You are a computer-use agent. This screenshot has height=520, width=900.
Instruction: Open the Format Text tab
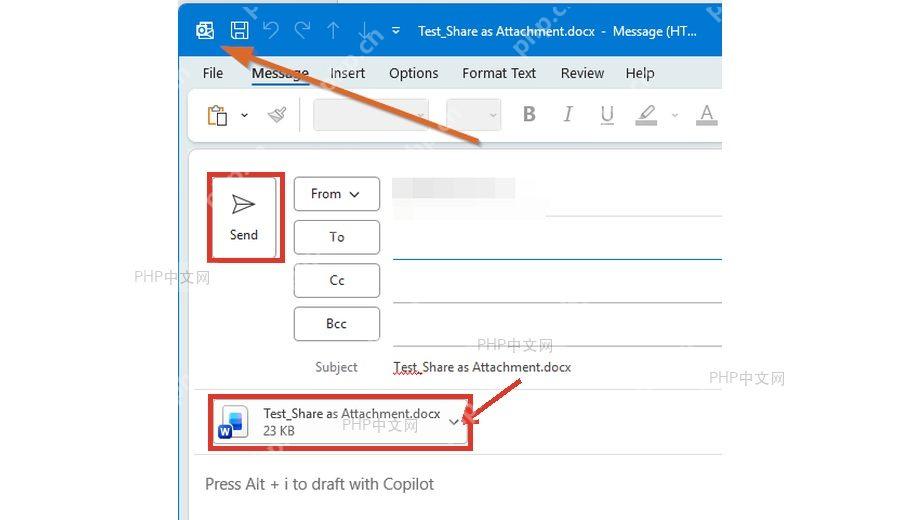[499, 73]
